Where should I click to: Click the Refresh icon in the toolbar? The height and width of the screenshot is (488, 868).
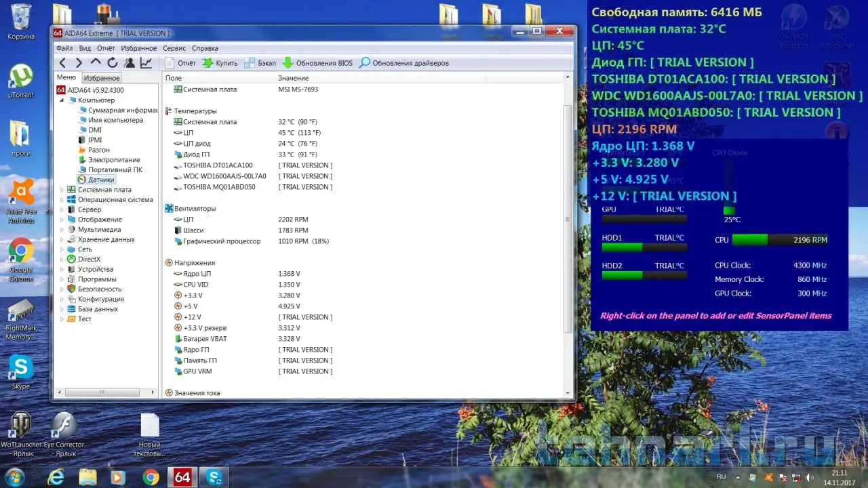tap(113, 63)
